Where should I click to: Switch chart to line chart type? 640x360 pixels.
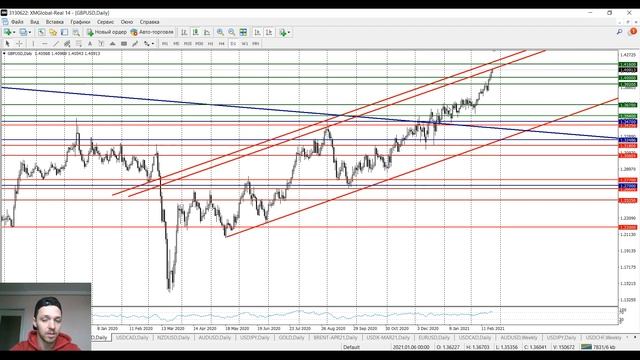(x=207, y=32)
